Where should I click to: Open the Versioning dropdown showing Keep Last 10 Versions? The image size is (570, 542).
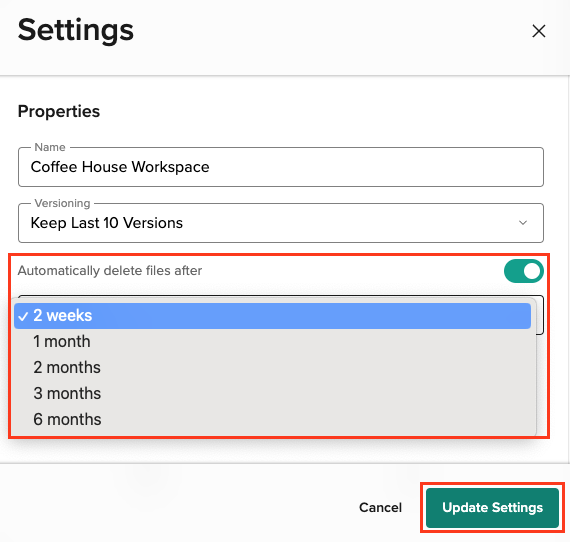281,223
